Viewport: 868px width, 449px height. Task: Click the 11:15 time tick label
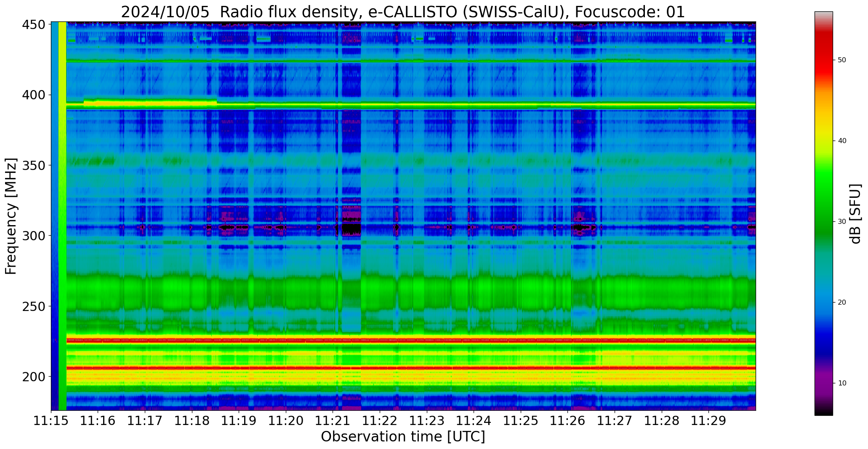point(51,420)
